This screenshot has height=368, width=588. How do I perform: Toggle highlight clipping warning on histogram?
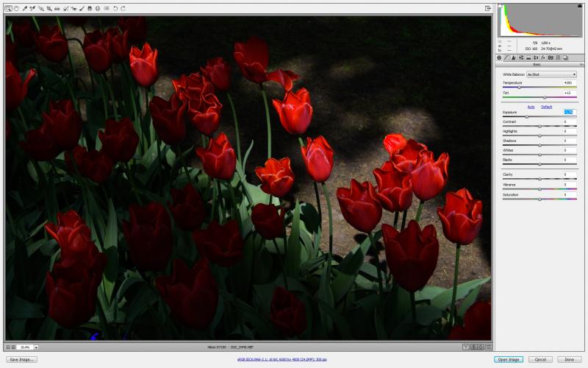coord(580,6)
